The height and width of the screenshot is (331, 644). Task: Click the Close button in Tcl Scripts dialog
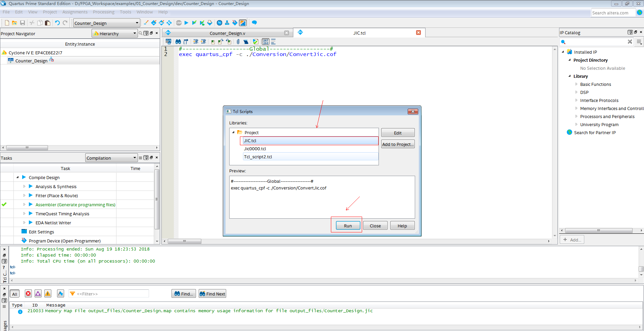[x=375, y=225]
